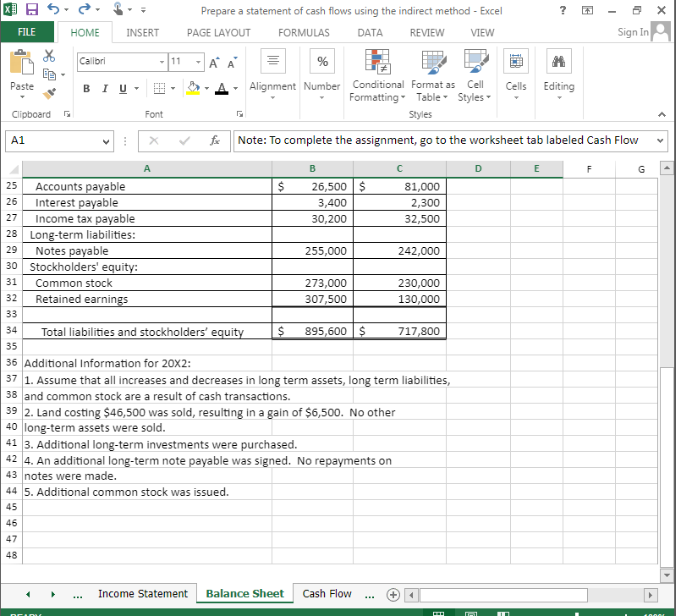Click inside the Name Box
692x616 pixels.
tap(51, 140)
